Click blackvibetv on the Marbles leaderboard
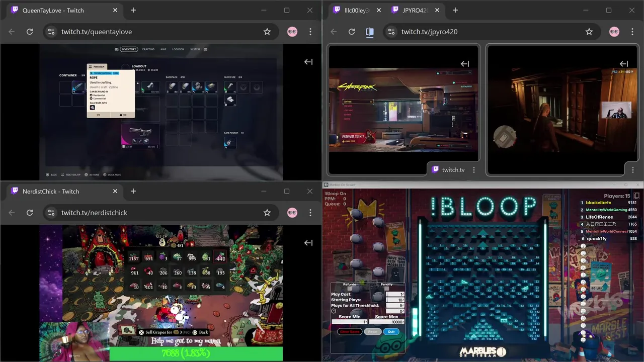 pyautogui.click(x=599, y=203)
